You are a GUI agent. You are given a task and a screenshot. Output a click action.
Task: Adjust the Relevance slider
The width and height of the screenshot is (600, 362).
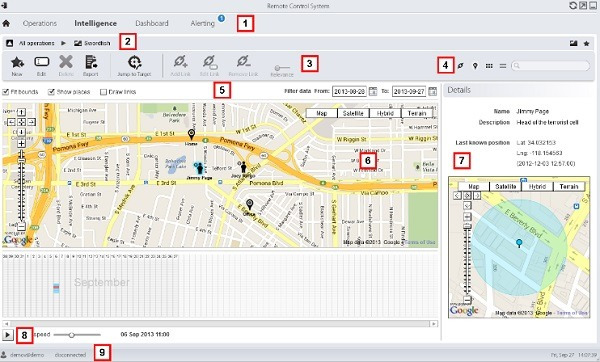[282, 68]
